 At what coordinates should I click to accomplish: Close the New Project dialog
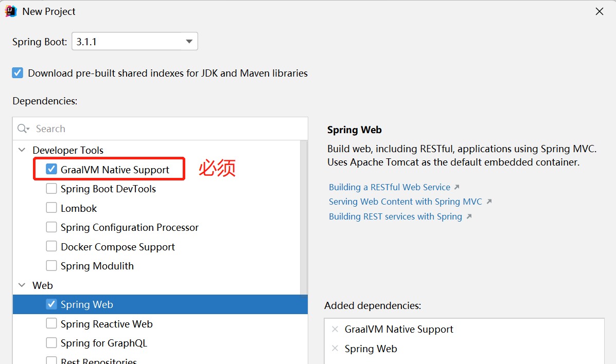tap(599, 11)
